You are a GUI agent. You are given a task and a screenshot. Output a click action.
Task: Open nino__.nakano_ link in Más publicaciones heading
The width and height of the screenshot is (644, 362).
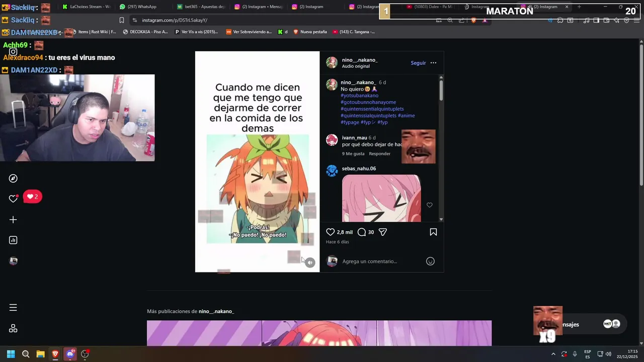click(216, 311)
